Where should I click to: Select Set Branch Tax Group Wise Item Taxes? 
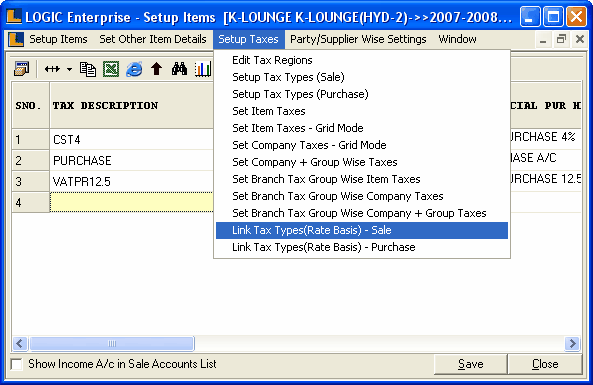coord(362,179)
